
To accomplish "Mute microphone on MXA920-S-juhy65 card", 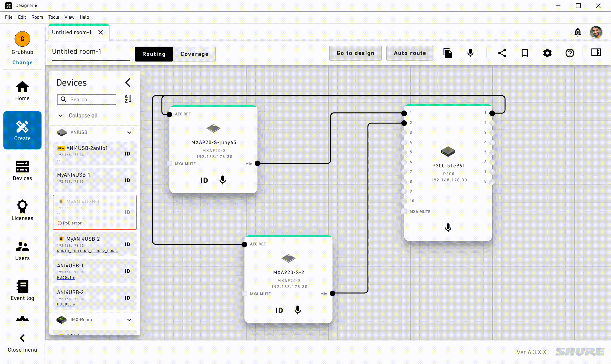I will (x=223, y=180).
